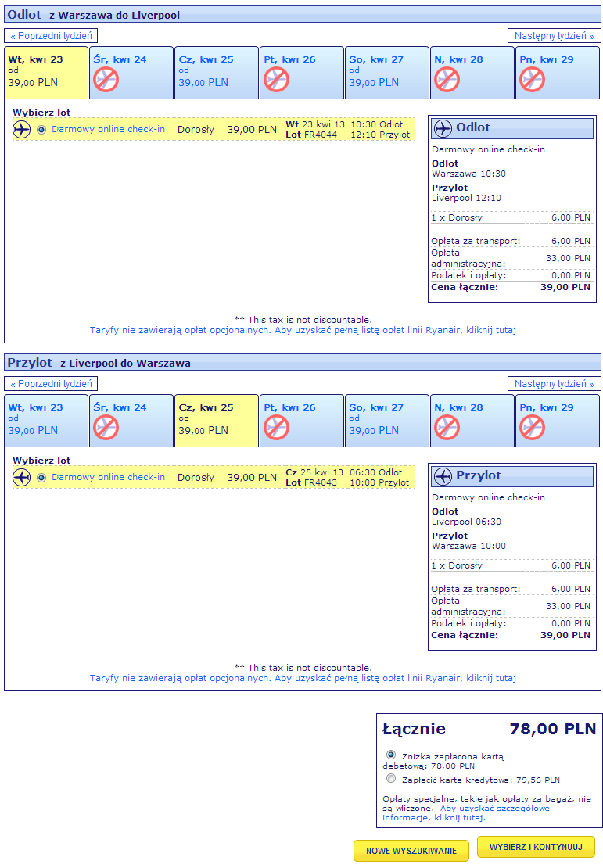This screenshot has height=868, width=603.
Task: Open detailed baggage fee information link
Action: click(466, 812)
